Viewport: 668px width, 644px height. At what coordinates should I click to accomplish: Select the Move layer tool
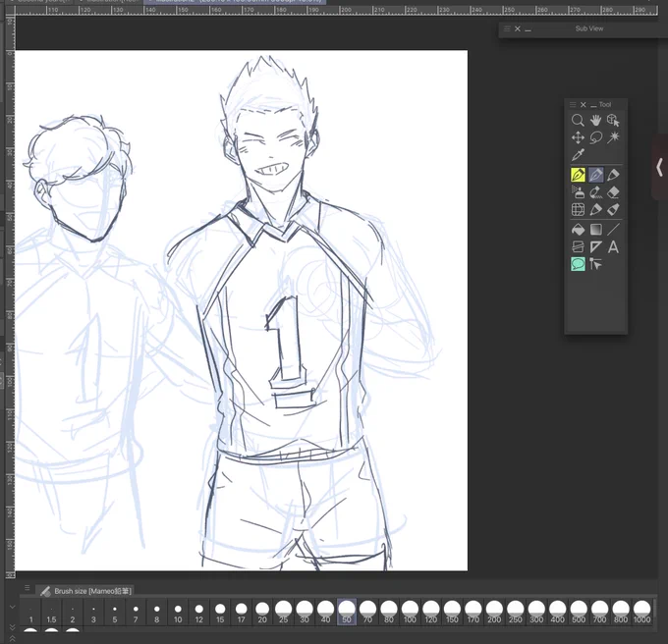click(x=578, y=137)
